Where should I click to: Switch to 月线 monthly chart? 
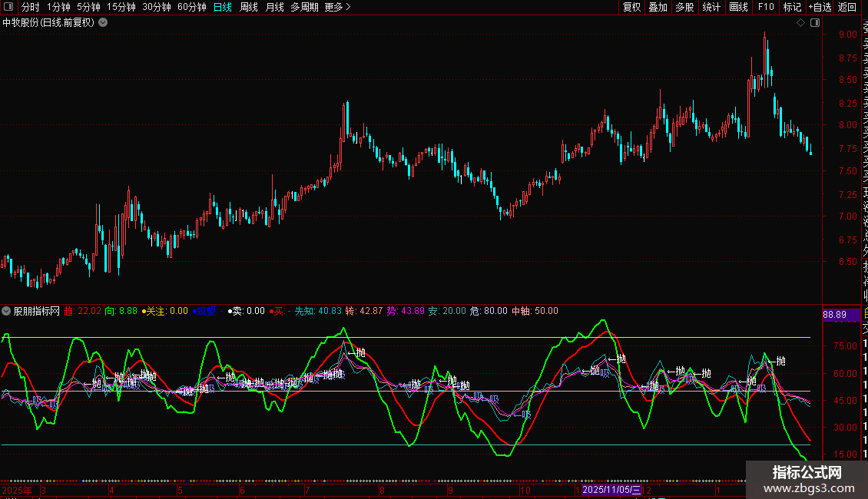[274, 7]
